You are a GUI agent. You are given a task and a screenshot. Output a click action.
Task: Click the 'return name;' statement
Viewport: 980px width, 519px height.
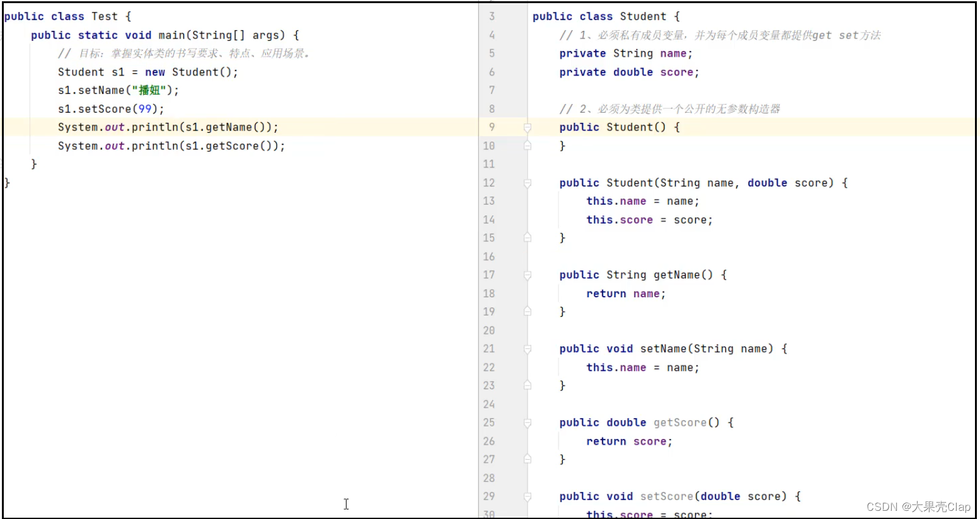coord(626,294)
